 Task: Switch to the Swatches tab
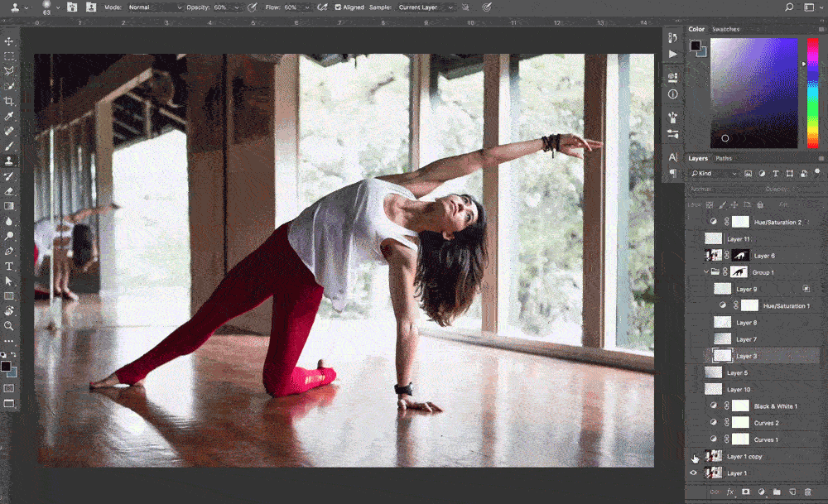pyautogui.click(x=726, y=29)
